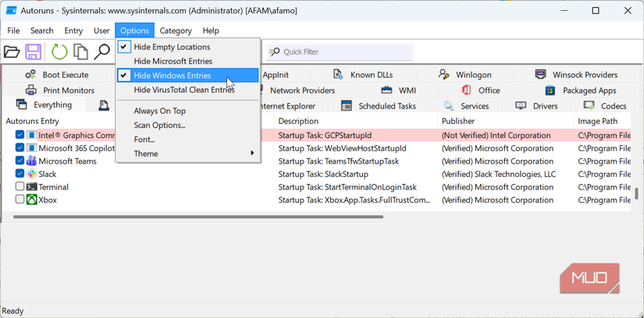Viewport: 644px width, 318px height.
Task: Click the Find magnifying glass toolbar icon
Action: [101, 52]
